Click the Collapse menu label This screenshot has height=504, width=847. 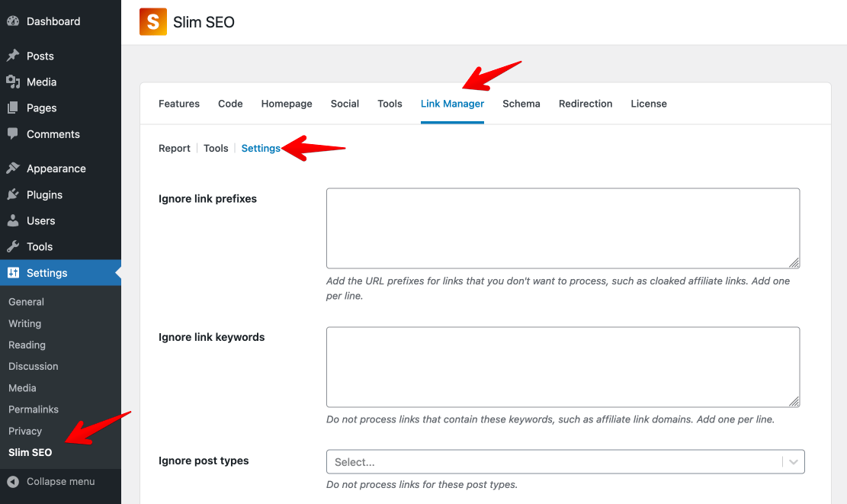[60, 481]
